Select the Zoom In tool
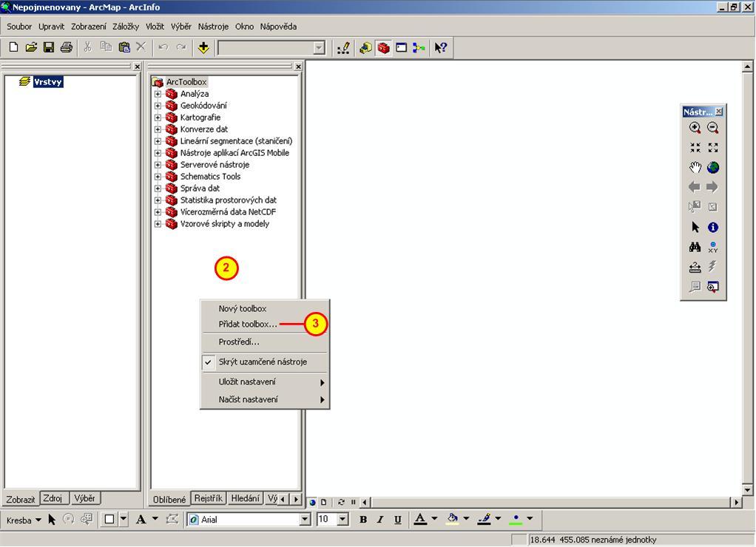Viewport: 756px width, 547px height. point(695,128)
